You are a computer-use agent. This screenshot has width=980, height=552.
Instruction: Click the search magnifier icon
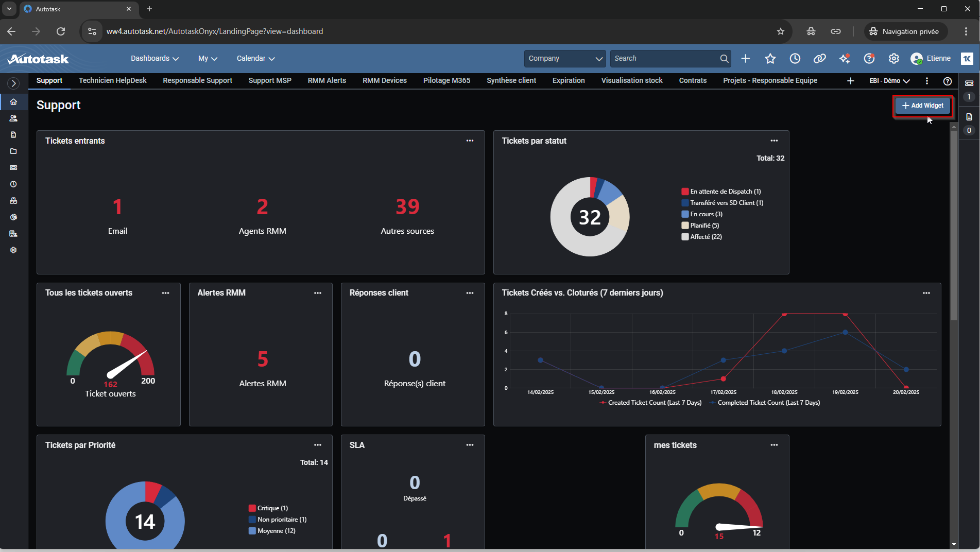click(724, 59)
